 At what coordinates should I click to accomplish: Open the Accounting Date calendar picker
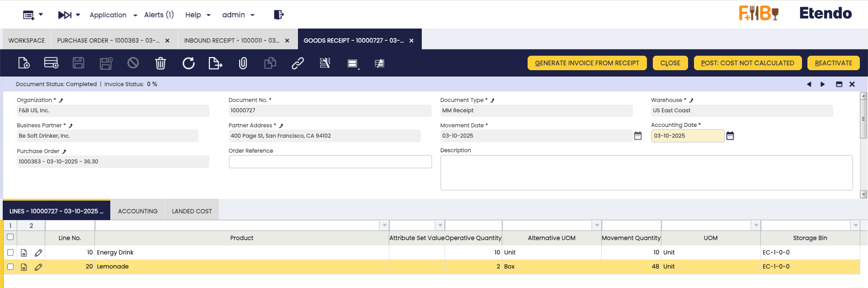730,136
